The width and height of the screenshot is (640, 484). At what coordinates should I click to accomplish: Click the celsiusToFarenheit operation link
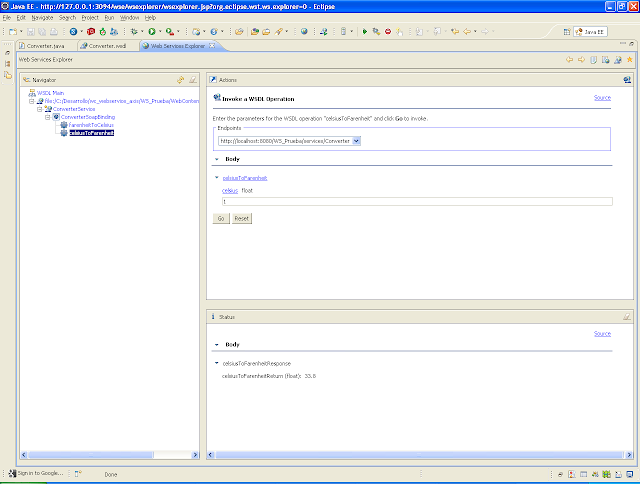click(x=245, y=178)
